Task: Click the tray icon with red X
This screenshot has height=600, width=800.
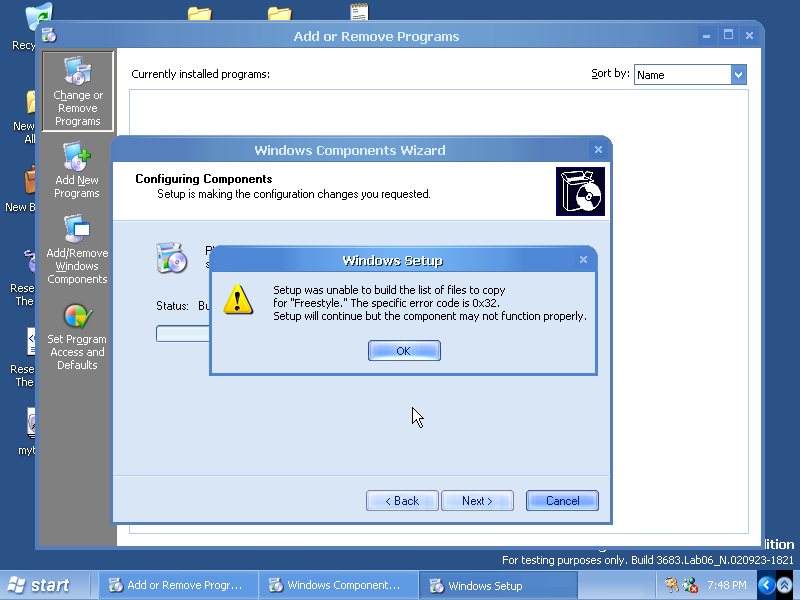Action: (690, 585)
